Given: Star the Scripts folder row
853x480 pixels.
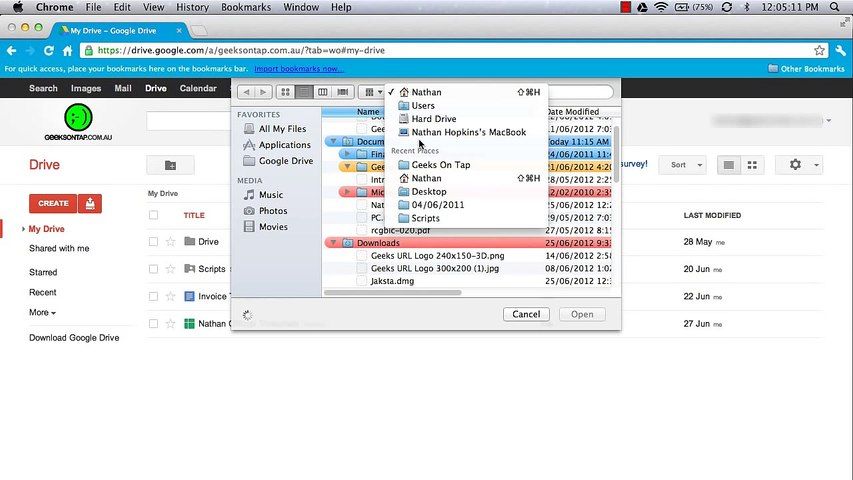Looking at the screenshot, I should click(x=170, y=269).
